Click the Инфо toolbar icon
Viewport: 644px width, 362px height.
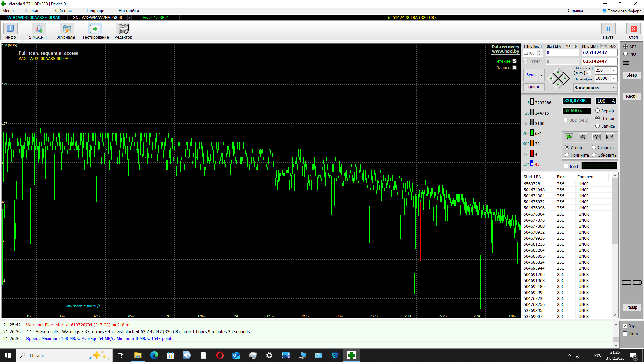[10, 29]
